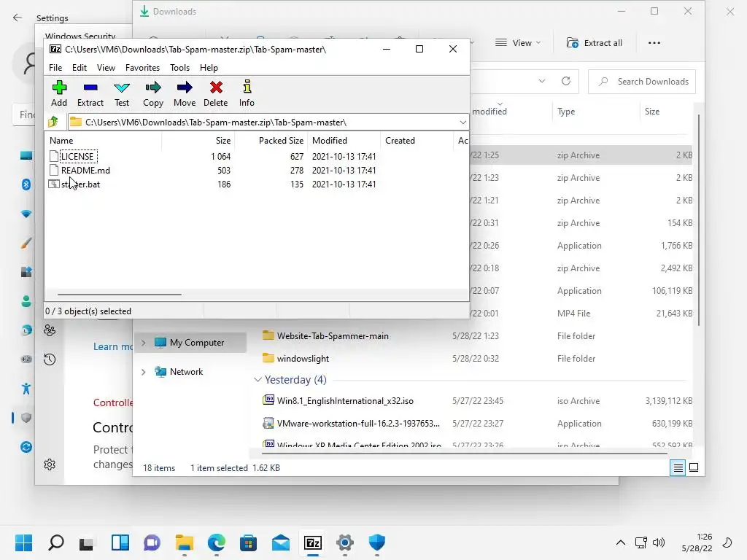747x560 pixels.
Task: Sort Downloads by Size column
Action: point(652,112)
